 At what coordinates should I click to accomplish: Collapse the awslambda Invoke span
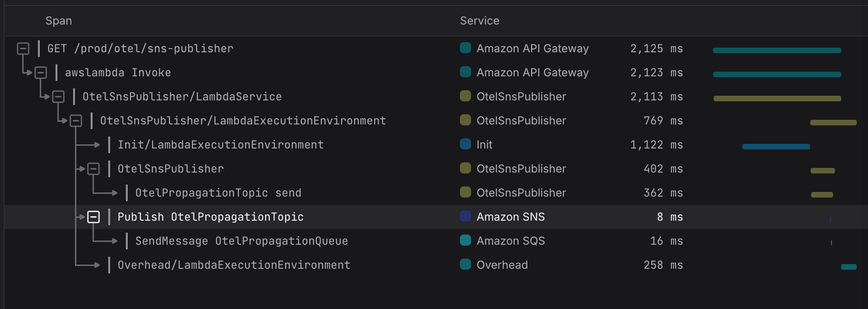(x=41, y=73)
